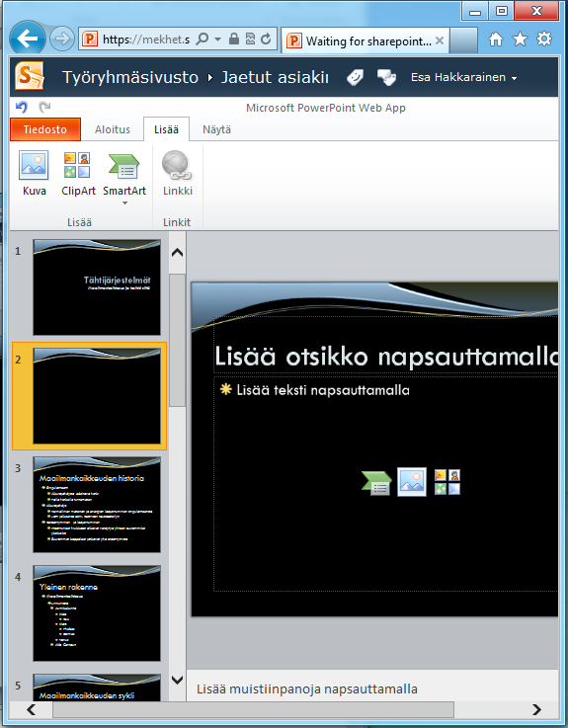
Task: Expand the address bar autocomplete dropdown
Action: [217, 40]
